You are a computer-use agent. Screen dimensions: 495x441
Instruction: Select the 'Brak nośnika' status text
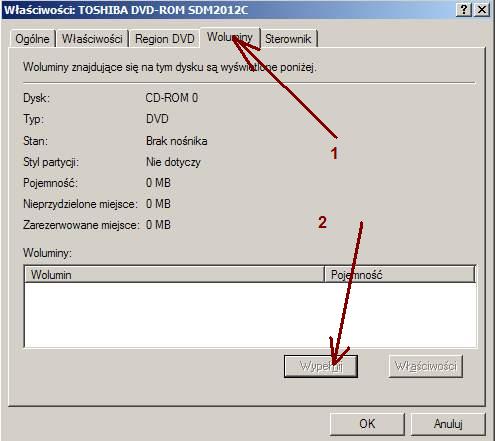[x=177, y=141]
